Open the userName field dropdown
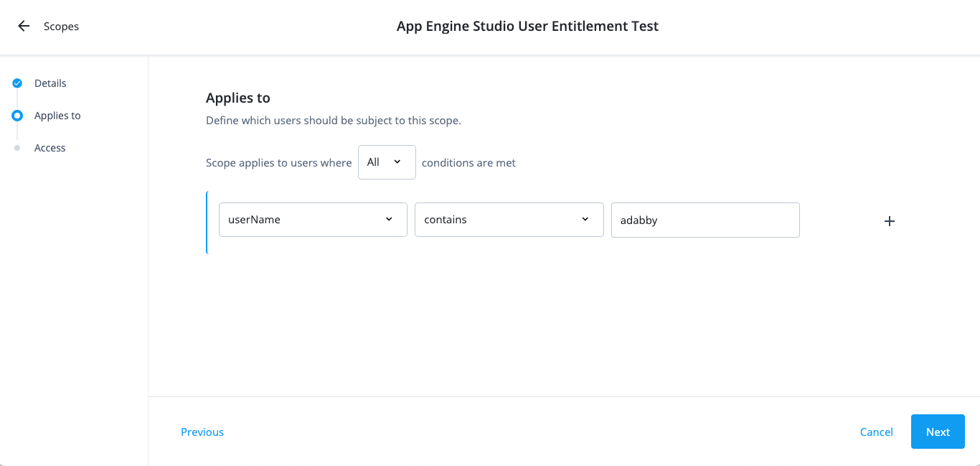Viewport: 980px width, 466px height. (313, 219)
